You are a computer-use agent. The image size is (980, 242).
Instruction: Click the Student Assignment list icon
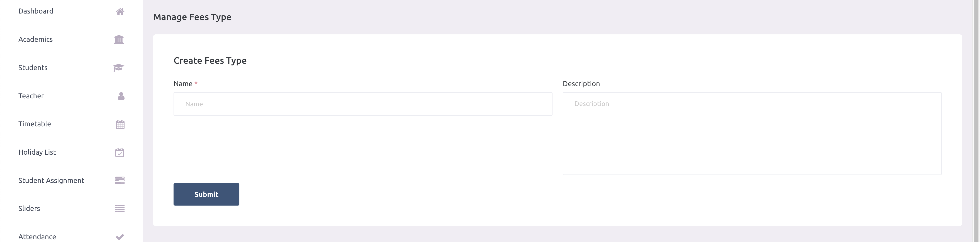[x=120, y=180]
